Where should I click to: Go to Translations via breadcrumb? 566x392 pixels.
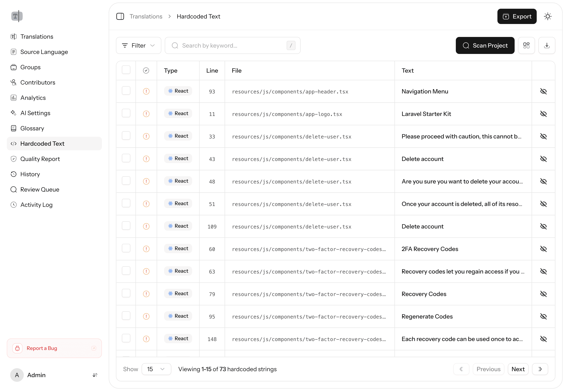tap(146, 16)
